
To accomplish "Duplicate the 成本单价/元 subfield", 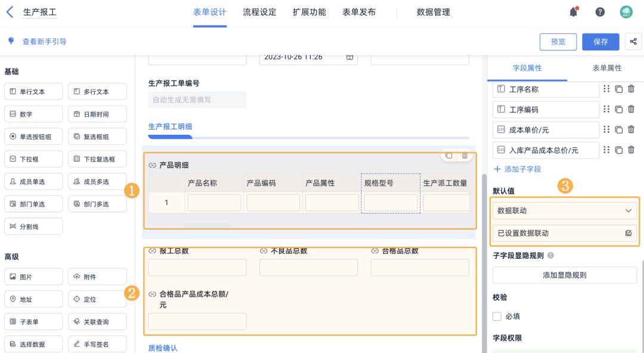I will pyautogui.click(x=618, y=130).
